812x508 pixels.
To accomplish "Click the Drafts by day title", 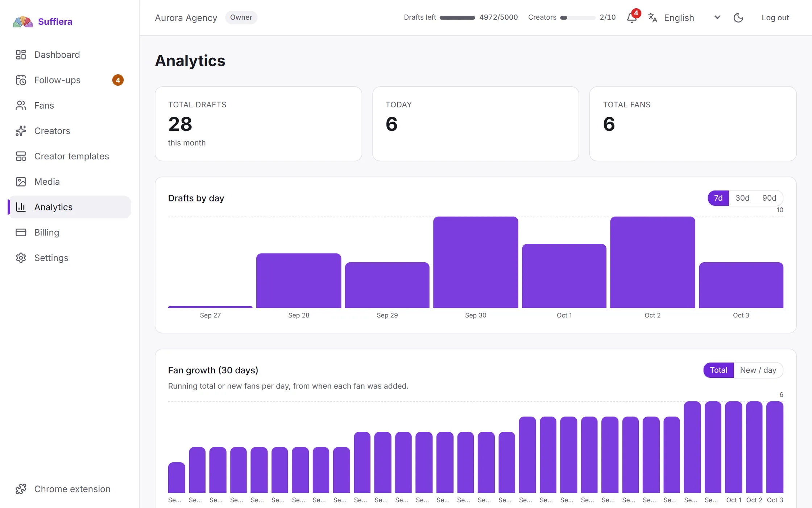I will (196, 198).
